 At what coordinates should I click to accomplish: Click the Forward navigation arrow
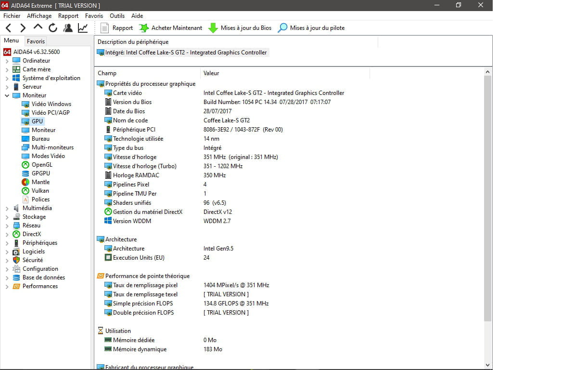click(23, 28)
